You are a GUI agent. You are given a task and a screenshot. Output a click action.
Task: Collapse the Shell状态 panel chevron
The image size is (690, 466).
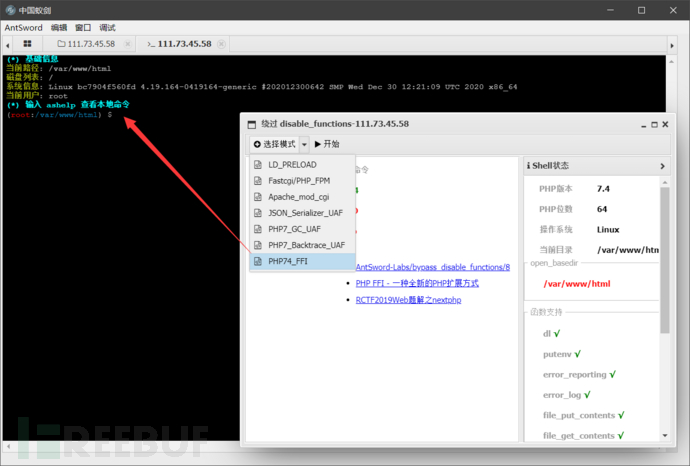click(x=662, y=166)
